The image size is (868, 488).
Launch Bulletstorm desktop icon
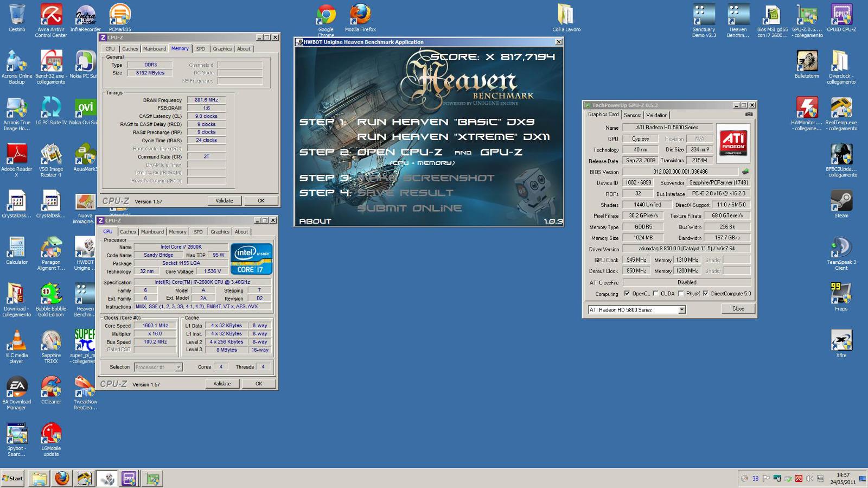point(807,64)
